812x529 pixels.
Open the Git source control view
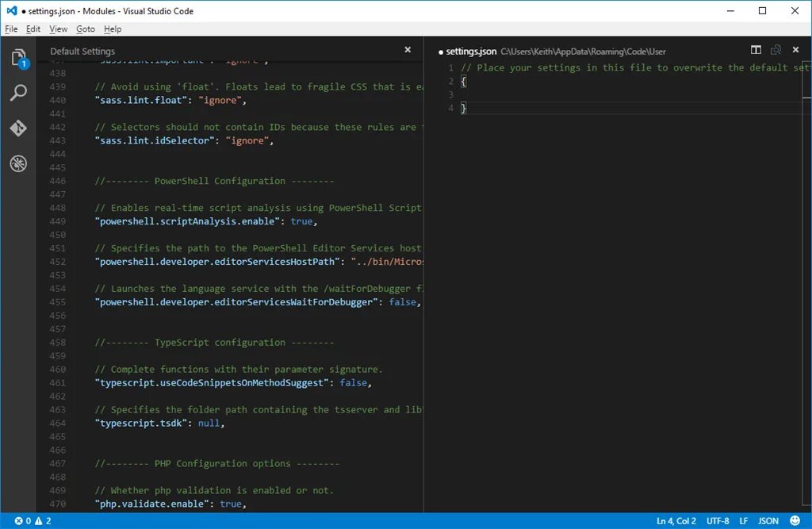tap(18, 128)
